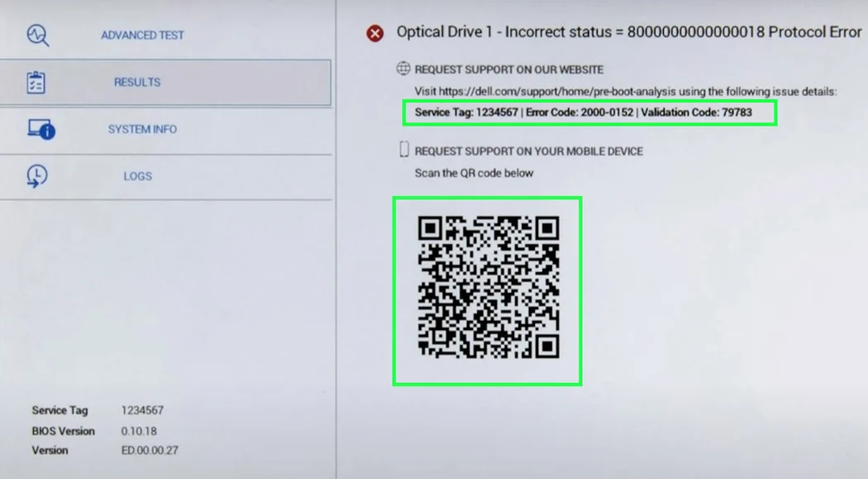Screen dimensions: 868x479
Task: Click the phone icon beside mobile support
Action: click(404, 150)
